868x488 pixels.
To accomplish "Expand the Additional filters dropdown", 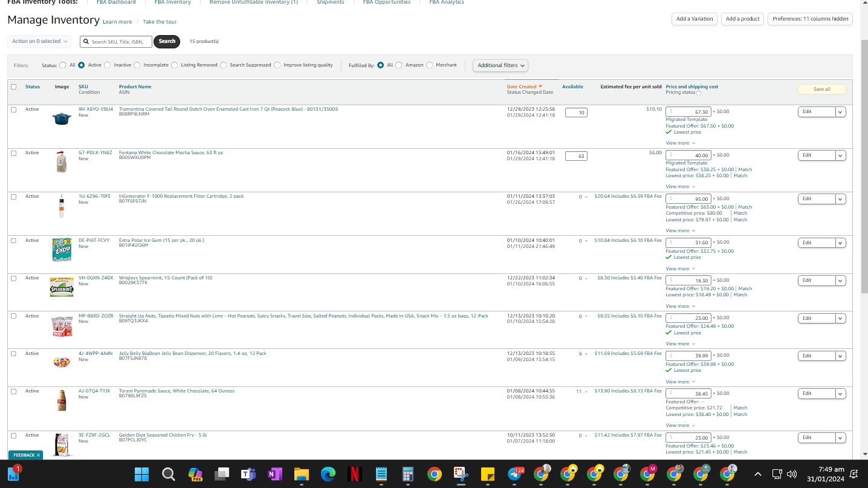I will click(x=500, y=65).
